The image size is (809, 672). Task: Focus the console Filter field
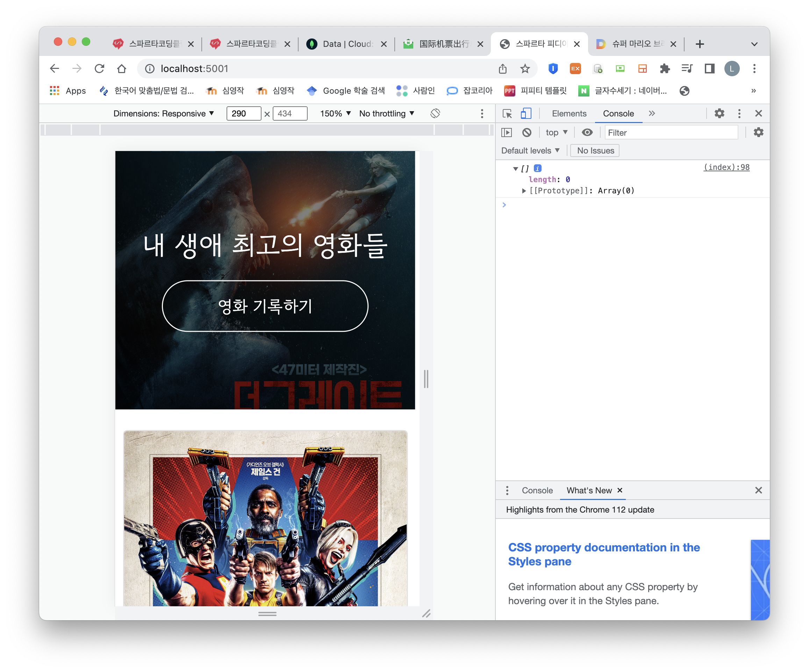[x=671, y=133]
